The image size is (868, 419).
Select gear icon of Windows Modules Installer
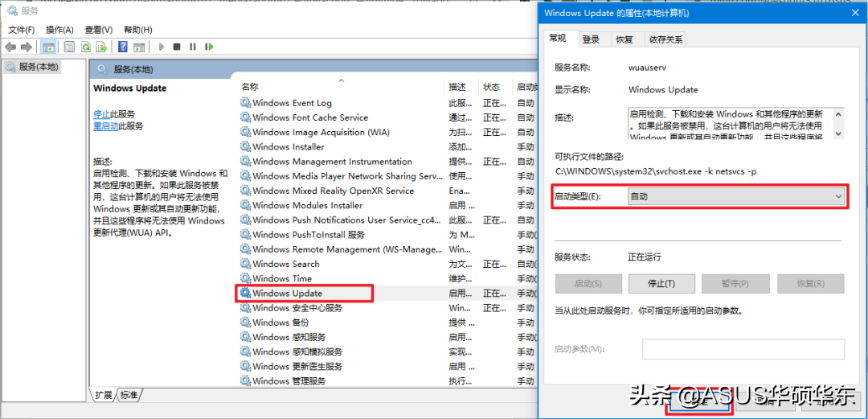245,205
